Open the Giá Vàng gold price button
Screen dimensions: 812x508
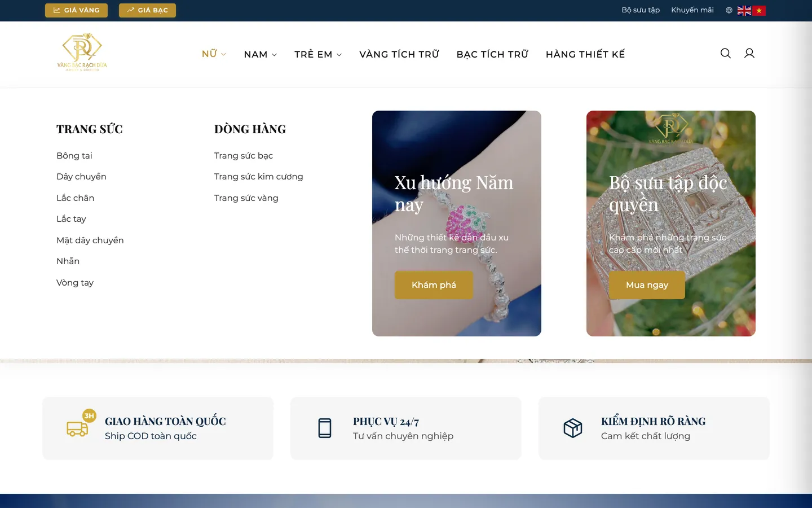tap(76, 10)
